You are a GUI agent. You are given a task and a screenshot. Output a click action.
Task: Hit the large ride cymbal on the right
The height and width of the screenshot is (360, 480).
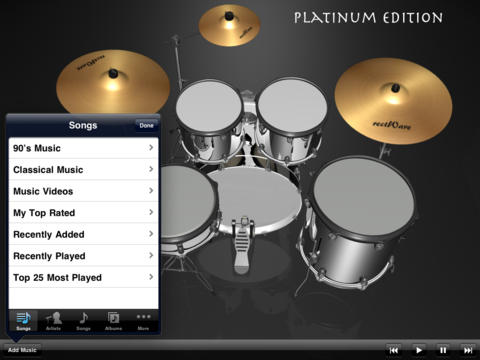[393, 101]
